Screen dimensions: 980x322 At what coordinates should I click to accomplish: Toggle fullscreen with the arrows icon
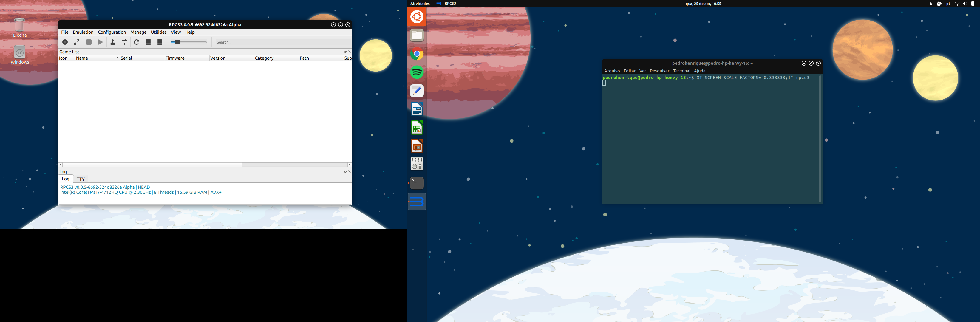click(76, 42)
